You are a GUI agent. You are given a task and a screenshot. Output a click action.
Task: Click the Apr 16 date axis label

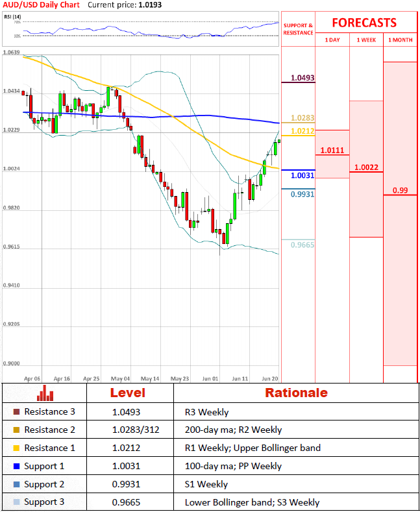point(62,379)
